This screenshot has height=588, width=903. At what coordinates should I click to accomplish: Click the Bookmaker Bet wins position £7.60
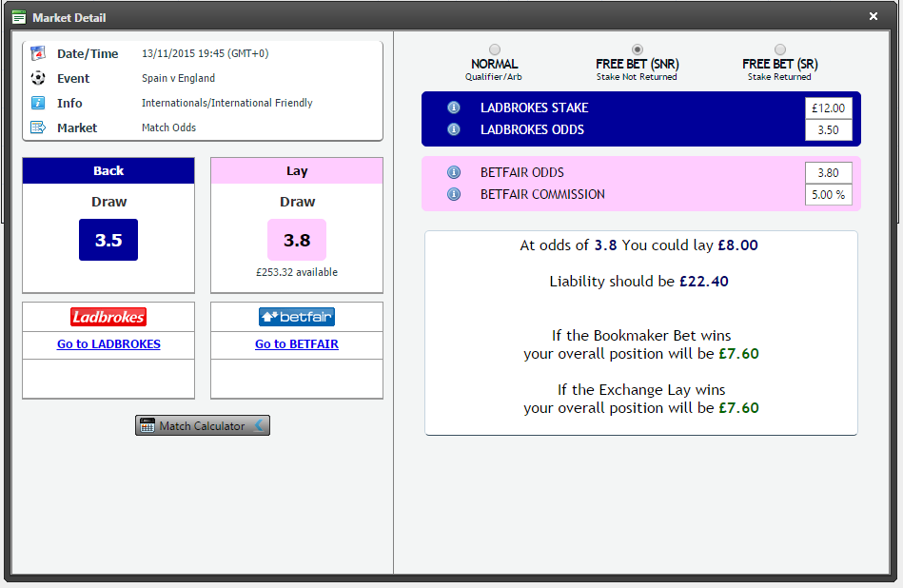tap(739, 353)
